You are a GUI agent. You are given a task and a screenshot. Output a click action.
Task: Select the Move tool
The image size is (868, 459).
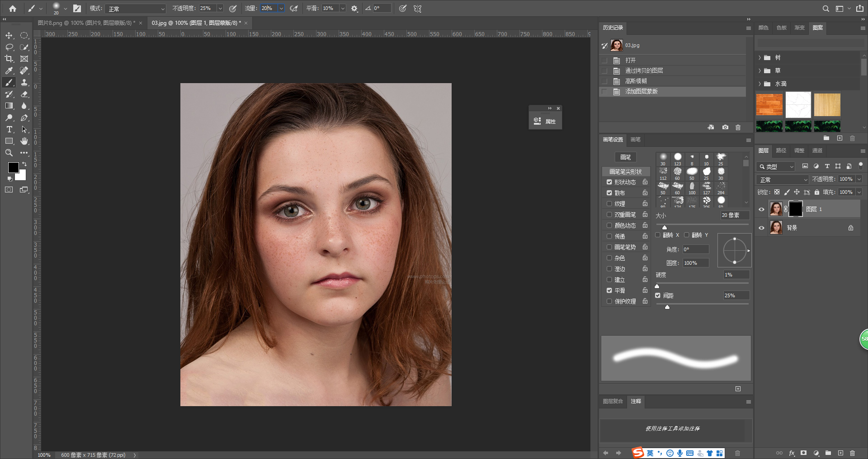pos(9,35)
